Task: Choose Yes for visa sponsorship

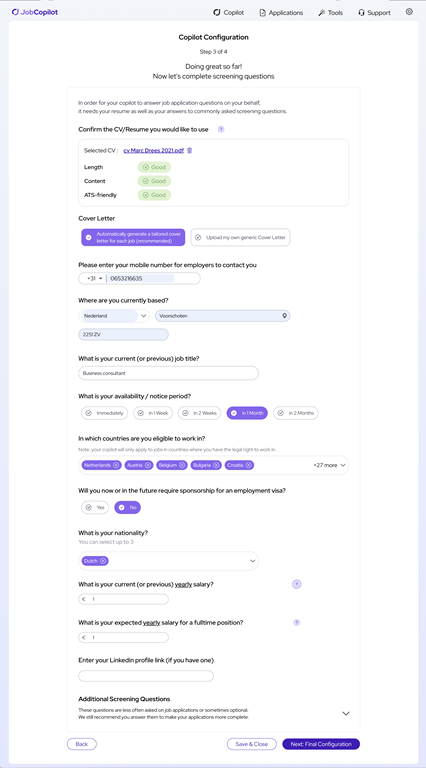Action: [95, 508]
